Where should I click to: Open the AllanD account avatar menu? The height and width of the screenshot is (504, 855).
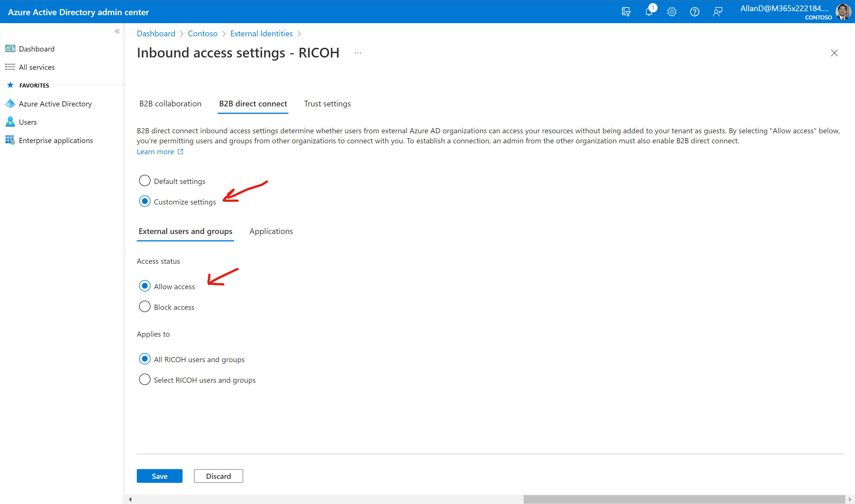coord(843,12)
